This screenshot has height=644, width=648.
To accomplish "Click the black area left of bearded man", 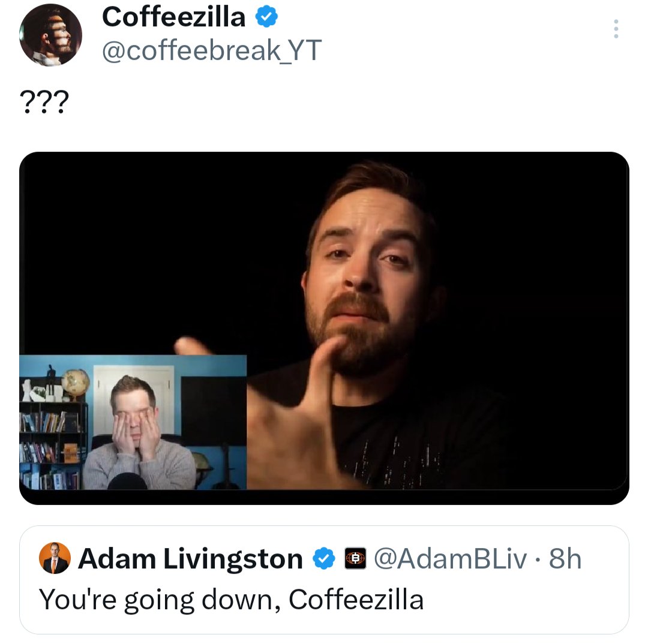I will point(150,252).
